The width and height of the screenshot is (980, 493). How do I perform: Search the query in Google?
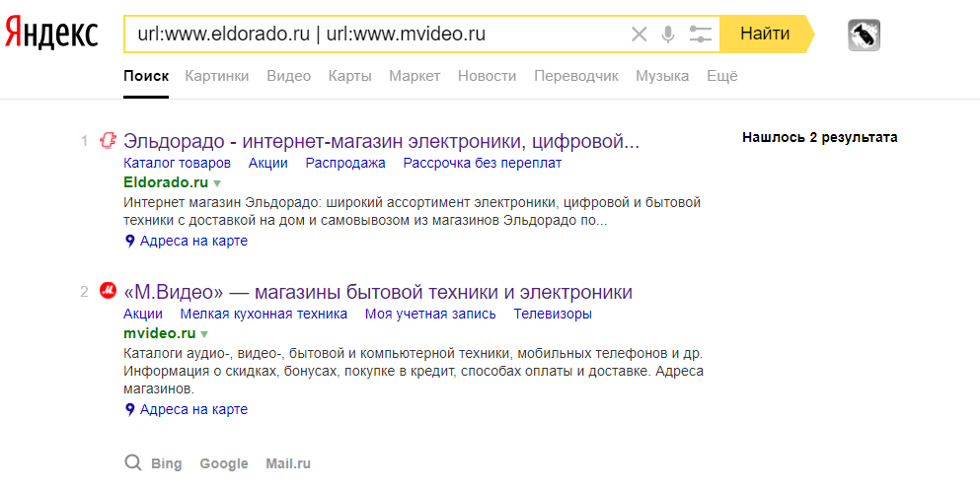tap(224, 463)
